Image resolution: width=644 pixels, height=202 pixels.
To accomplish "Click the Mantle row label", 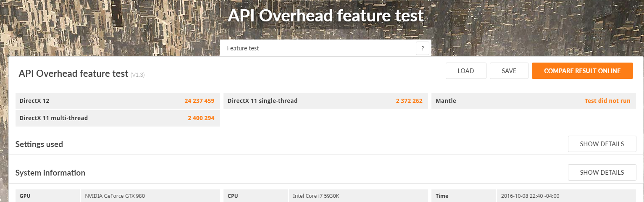I will point(446,101).
